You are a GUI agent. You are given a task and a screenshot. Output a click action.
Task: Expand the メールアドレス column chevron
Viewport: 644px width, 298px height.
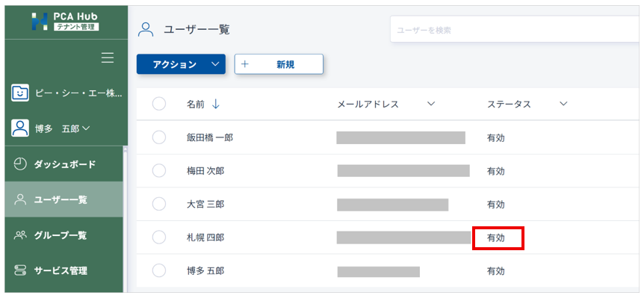(431, 105)
